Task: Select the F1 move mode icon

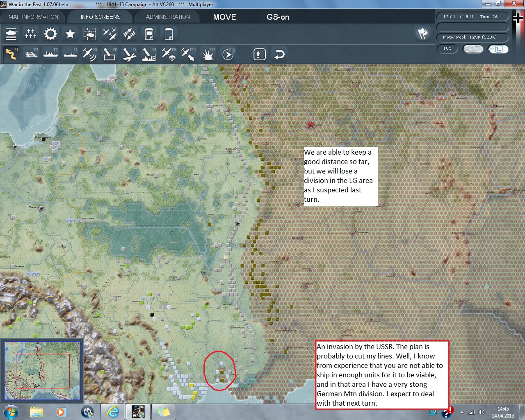Action: tap(11, 54)
